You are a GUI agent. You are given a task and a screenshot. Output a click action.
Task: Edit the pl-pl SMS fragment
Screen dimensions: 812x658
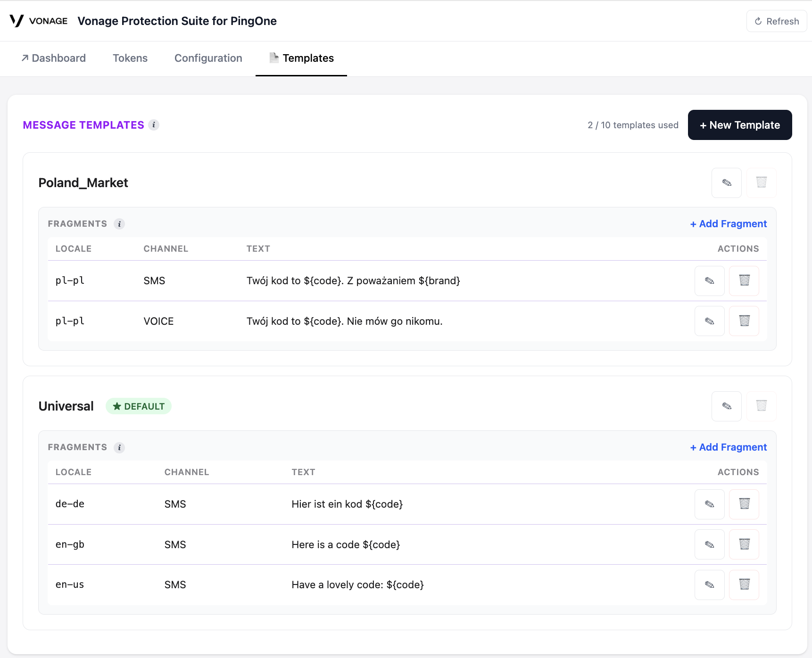tap(709, 281)
